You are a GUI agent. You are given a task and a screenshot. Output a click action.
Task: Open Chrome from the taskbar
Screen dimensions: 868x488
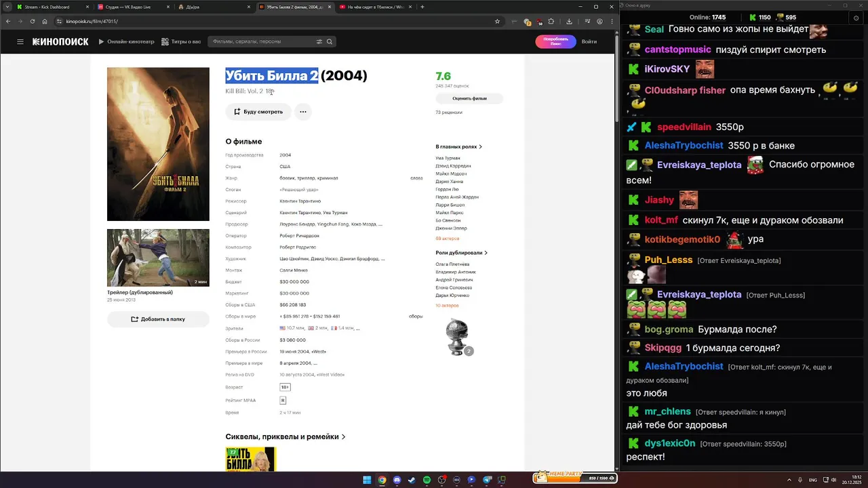(382, 480)
